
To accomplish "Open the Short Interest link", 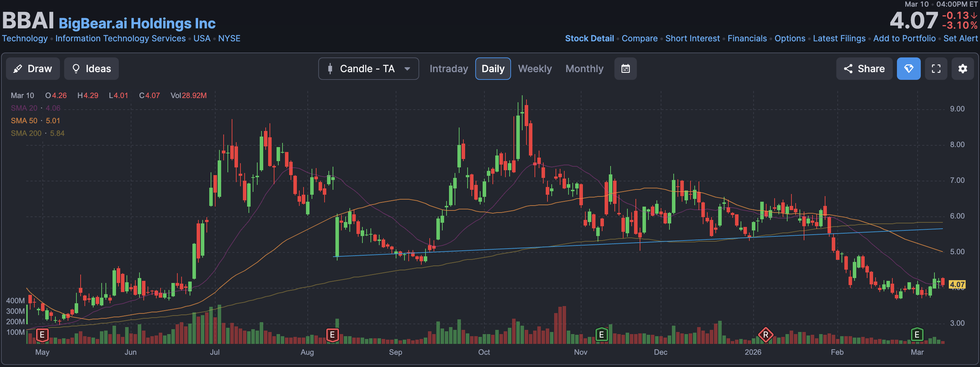I will [x=692, y=39].
